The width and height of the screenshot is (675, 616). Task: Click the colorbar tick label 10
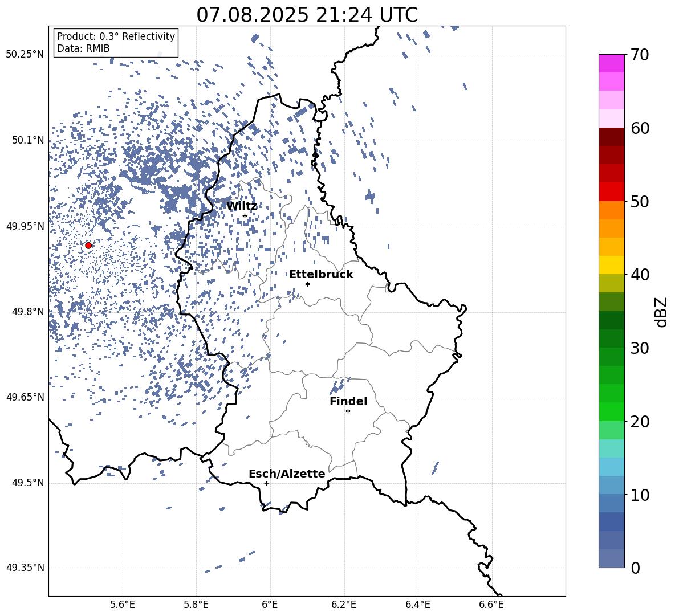640,495
